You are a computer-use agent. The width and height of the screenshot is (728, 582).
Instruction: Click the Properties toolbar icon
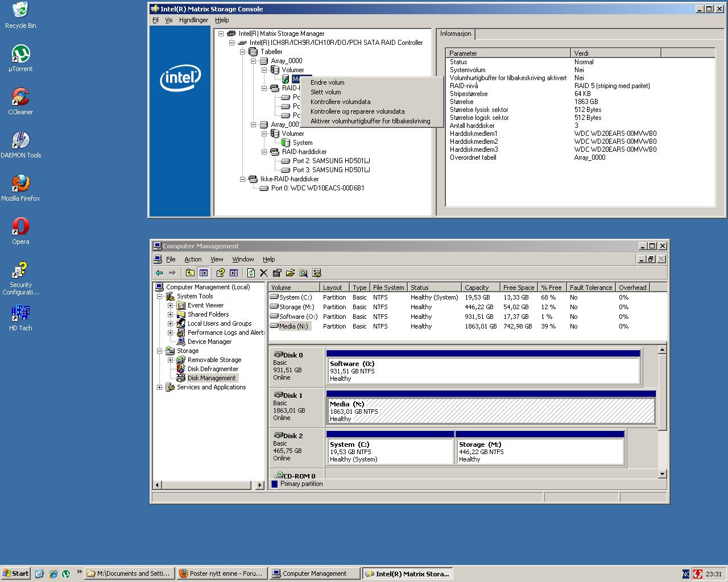tap(277, 273)
